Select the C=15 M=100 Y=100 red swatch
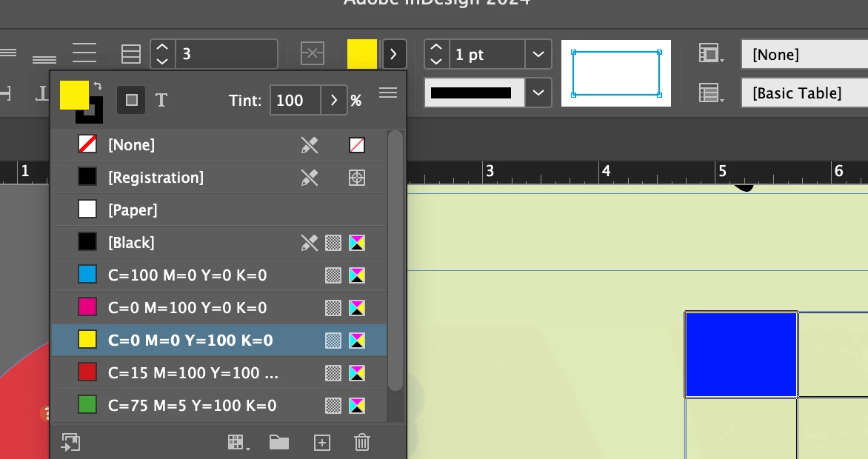Screen dimensions: 868x459 [218, 372]
